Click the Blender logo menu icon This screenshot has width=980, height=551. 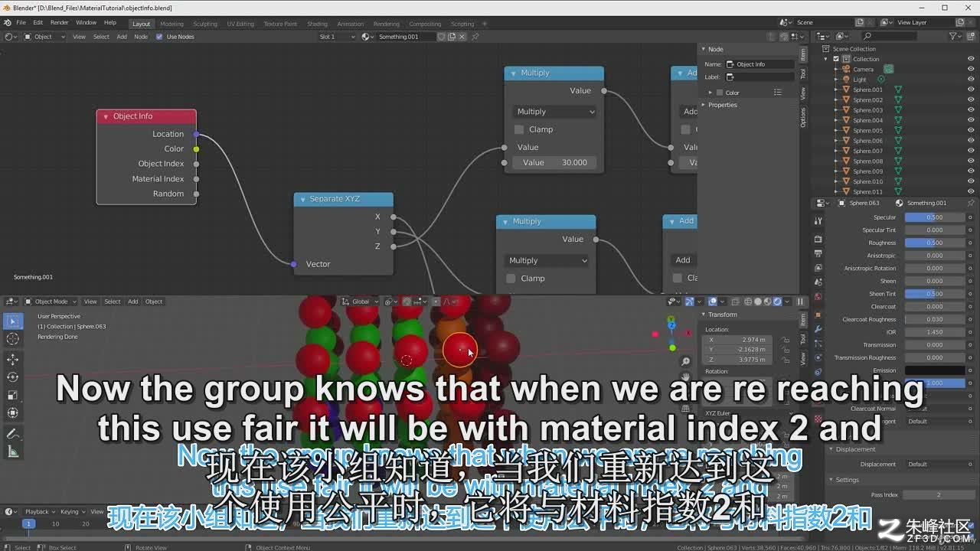point(8,23)
